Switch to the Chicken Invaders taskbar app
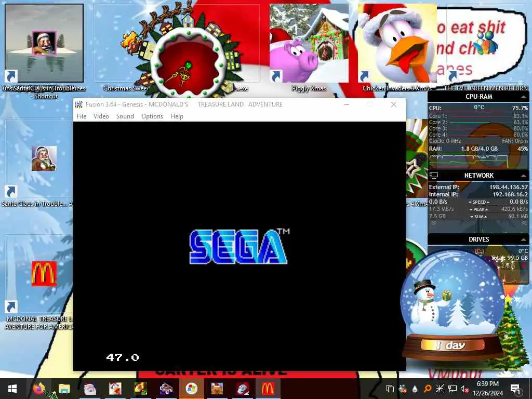 [115, 389]
